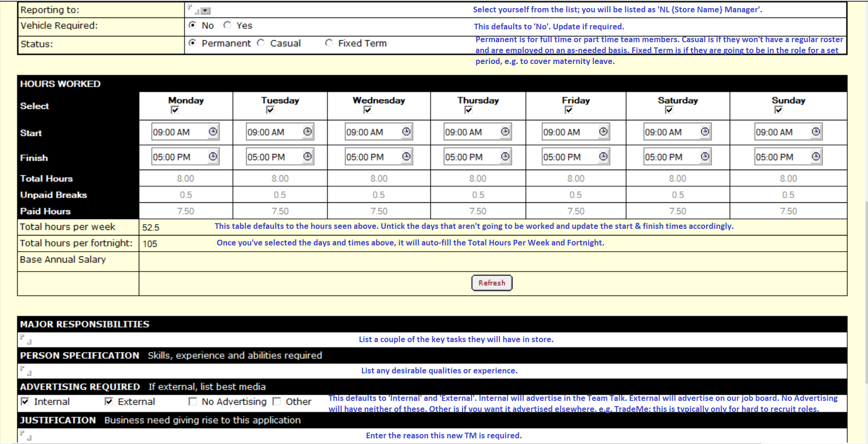Untick the Friday checkbox

[569, 110]
